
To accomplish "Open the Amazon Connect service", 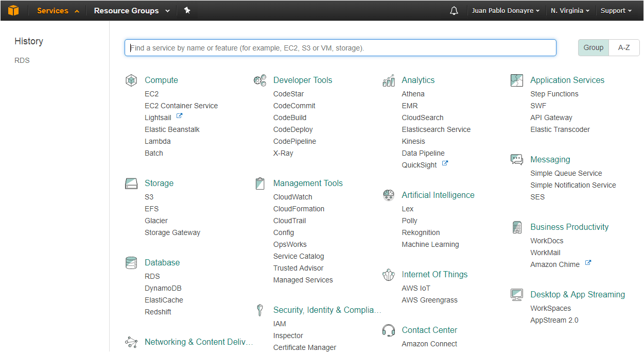I will 429,344.
